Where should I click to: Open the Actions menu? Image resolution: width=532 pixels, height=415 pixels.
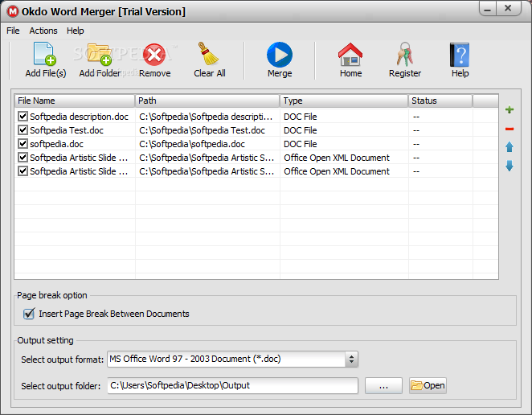pyautogui.click(x=43, y=31)
